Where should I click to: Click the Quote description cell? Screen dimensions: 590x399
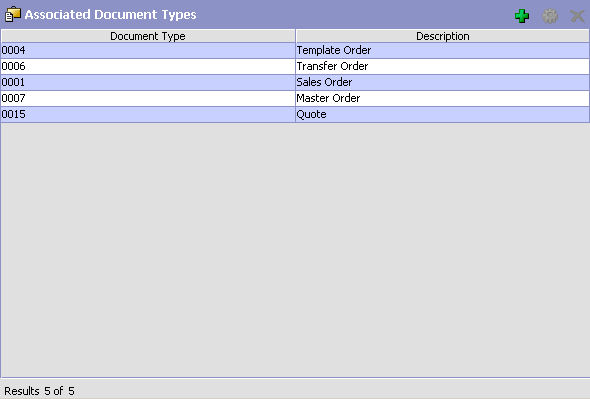click(442, 114)
